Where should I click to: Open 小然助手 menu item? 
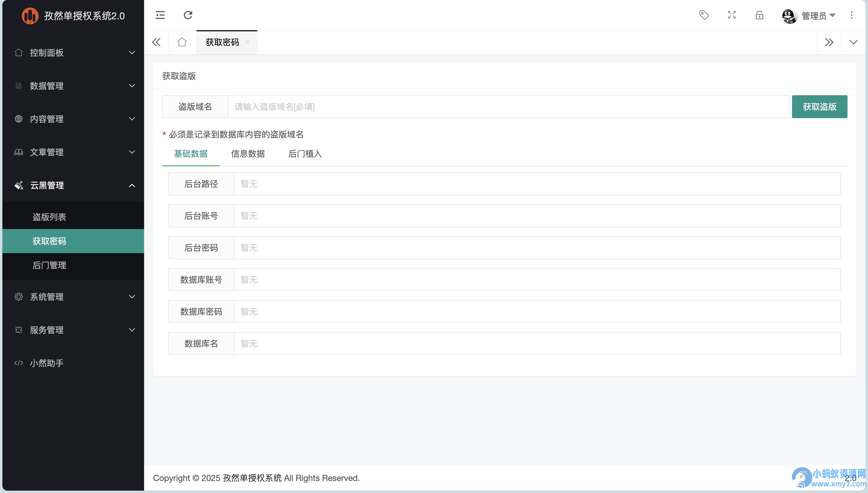pyautogui.click(x=73, y=363)
